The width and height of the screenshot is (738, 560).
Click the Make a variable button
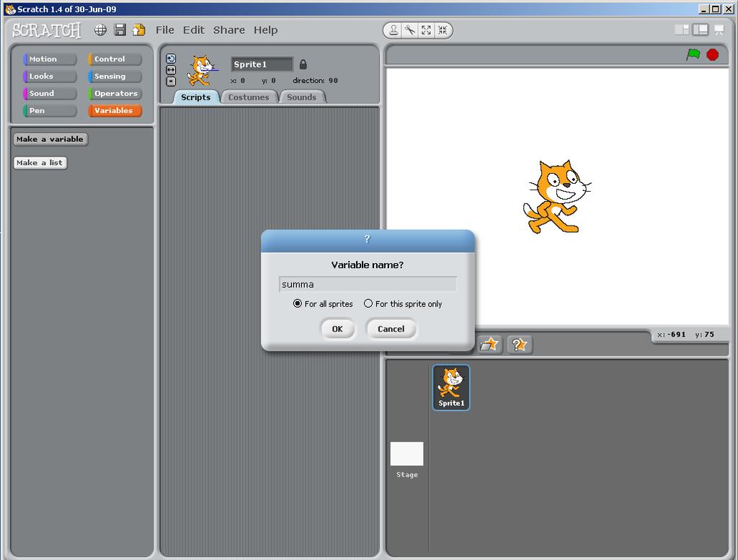coord(50,139)
